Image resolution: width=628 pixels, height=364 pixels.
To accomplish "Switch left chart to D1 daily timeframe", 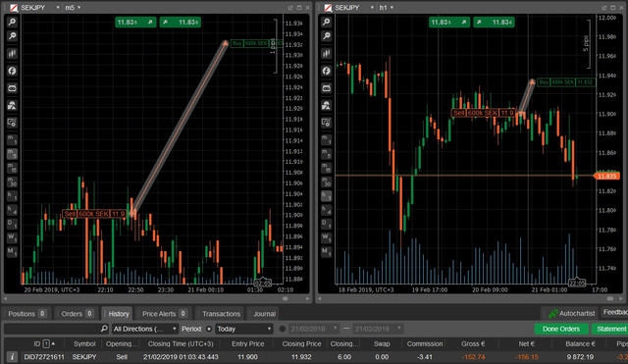I will 12,224.
